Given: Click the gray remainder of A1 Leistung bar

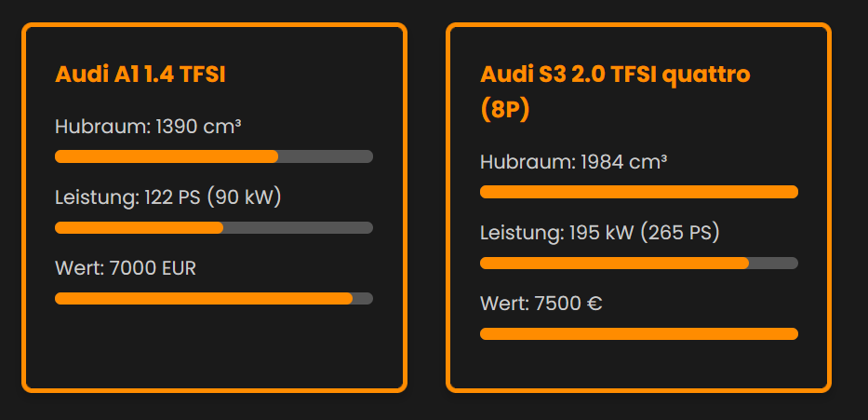Looking at the screenshot, I should 298,227.
